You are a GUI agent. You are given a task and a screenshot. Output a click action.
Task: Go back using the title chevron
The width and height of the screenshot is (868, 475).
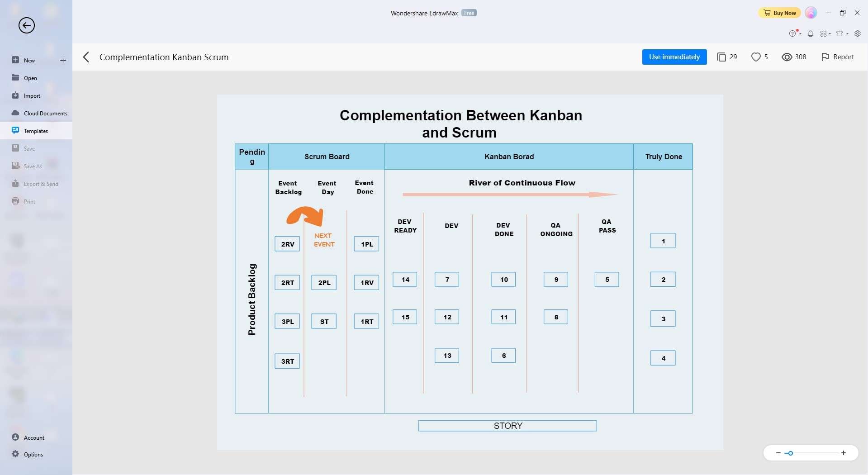[86, 57]
